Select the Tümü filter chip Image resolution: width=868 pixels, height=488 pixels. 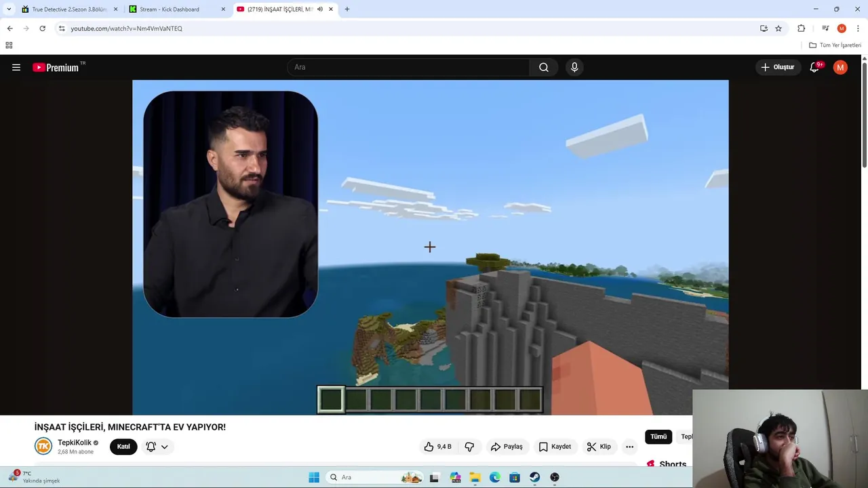click(658, 436)
